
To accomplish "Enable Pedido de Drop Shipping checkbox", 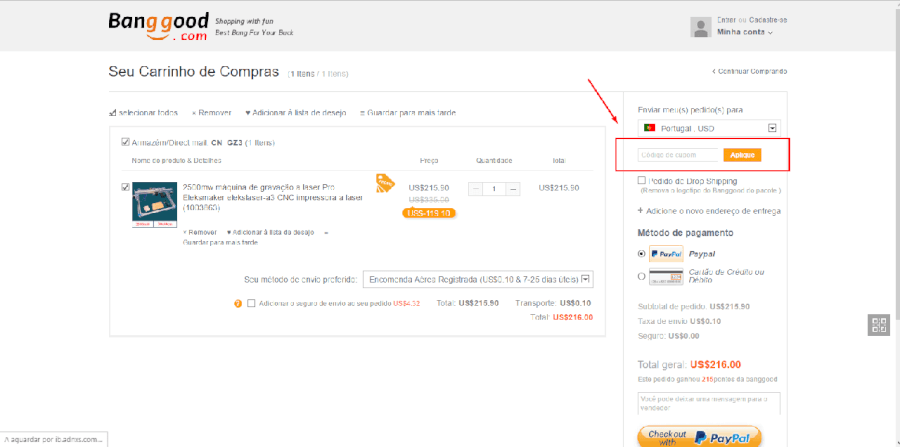I will point(642,180).
